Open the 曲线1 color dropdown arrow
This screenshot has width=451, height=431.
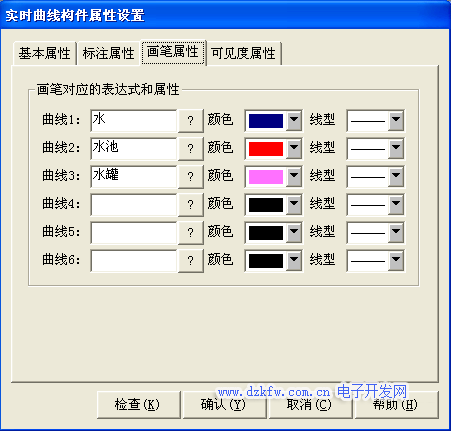point(294,120)
